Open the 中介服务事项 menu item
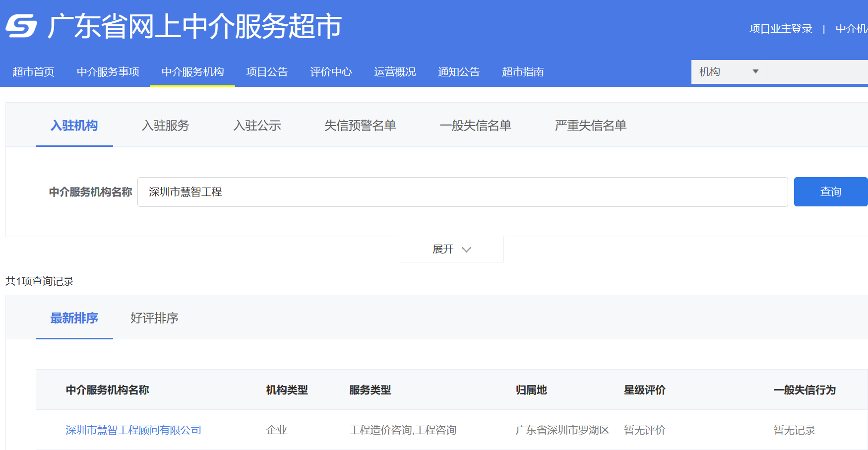This screenshot has height=450, width=868. 108,72
